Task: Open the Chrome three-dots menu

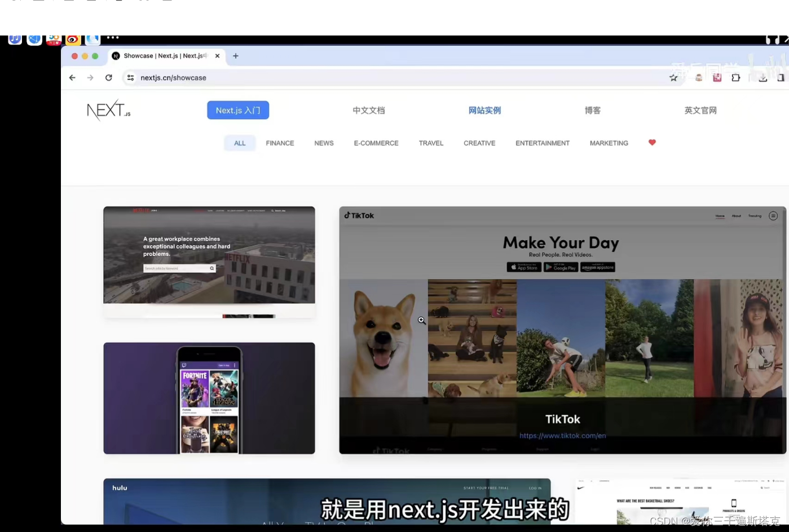Action: click(x=112, y=38)
